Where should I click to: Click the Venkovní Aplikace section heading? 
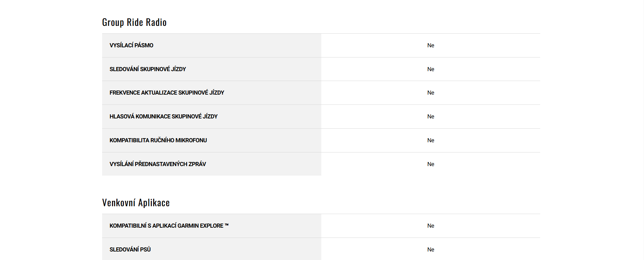click(x=136, y=203)
